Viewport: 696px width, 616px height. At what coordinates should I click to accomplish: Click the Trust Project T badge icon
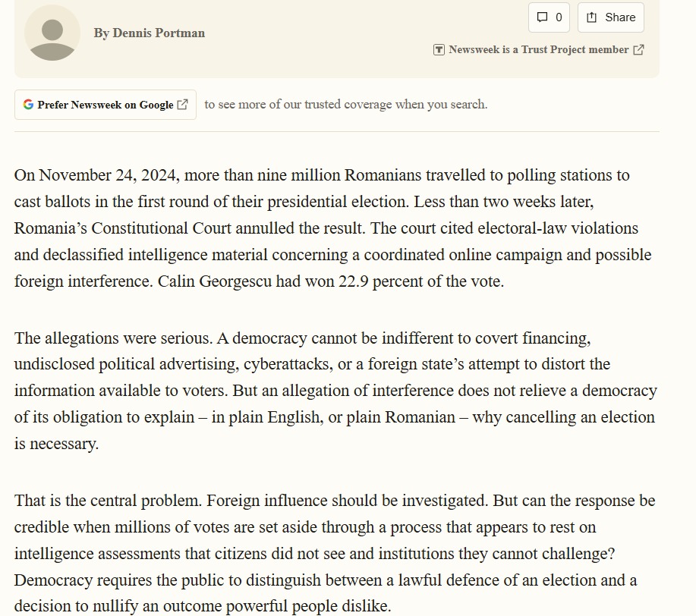pos(439,50)
